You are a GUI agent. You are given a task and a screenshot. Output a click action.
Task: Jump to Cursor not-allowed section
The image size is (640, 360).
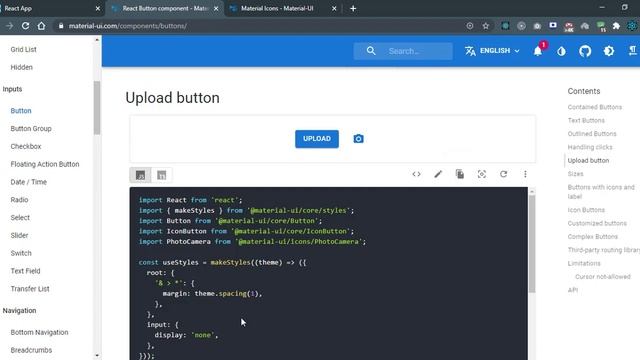[603, 277]
